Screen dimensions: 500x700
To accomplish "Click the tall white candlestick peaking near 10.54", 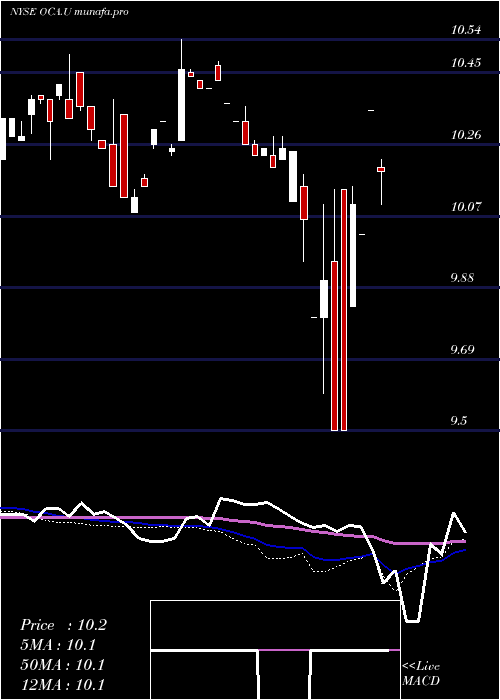I will 181,90.
